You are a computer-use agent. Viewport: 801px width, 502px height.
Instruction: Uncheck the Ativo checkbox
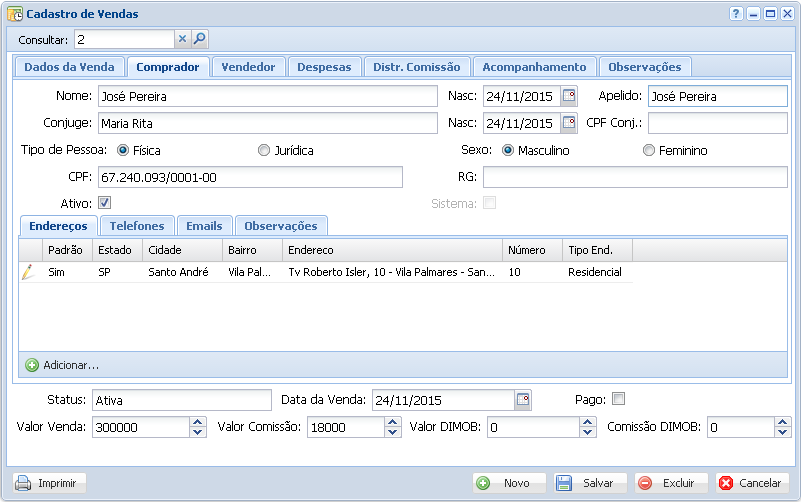104,203
